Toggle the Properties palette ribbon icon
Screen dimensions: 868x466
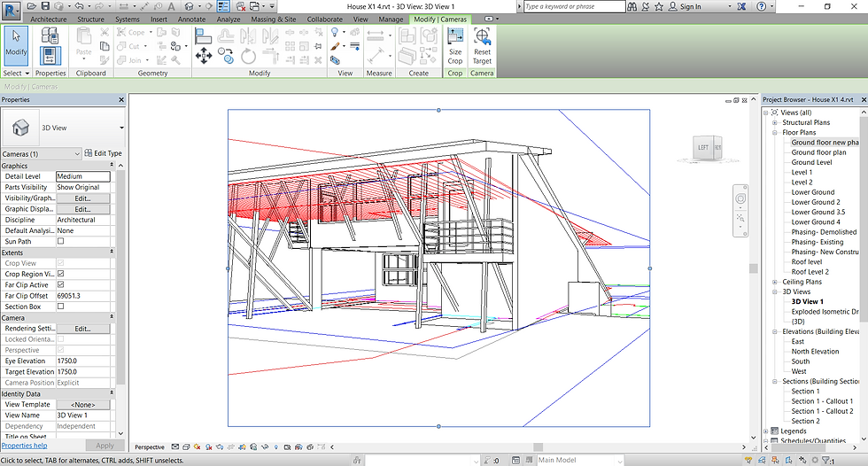pyautogui.click(x=50, y=57)
